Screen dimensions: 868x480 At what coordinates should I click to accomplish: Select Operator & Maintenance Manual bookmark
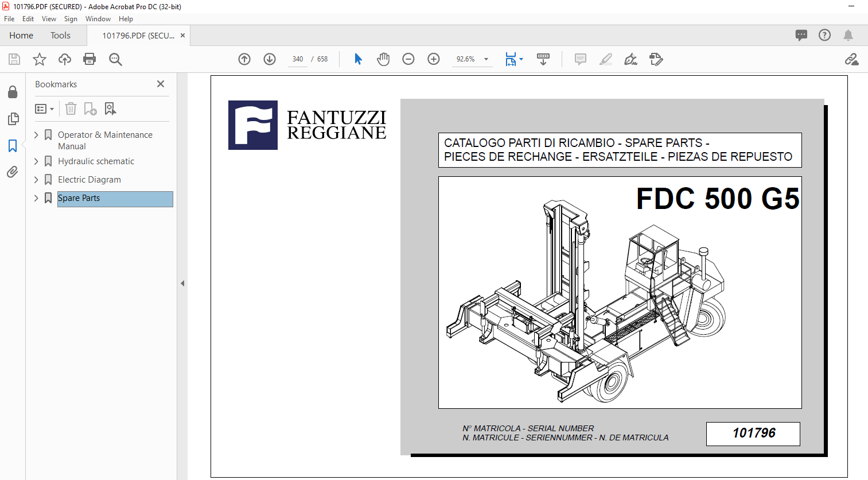pyautogui.click(x=105, y=141)
